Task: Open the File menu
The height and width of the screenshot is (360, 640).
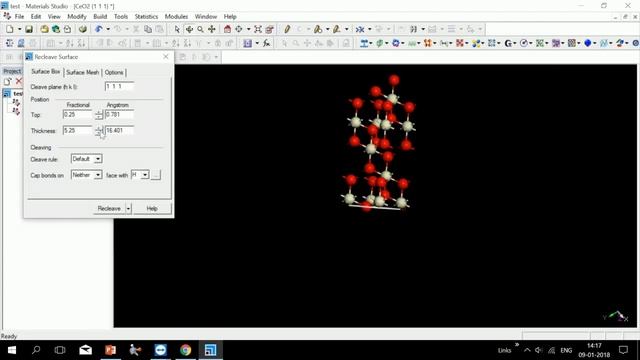Action: [x=19, y=17]
